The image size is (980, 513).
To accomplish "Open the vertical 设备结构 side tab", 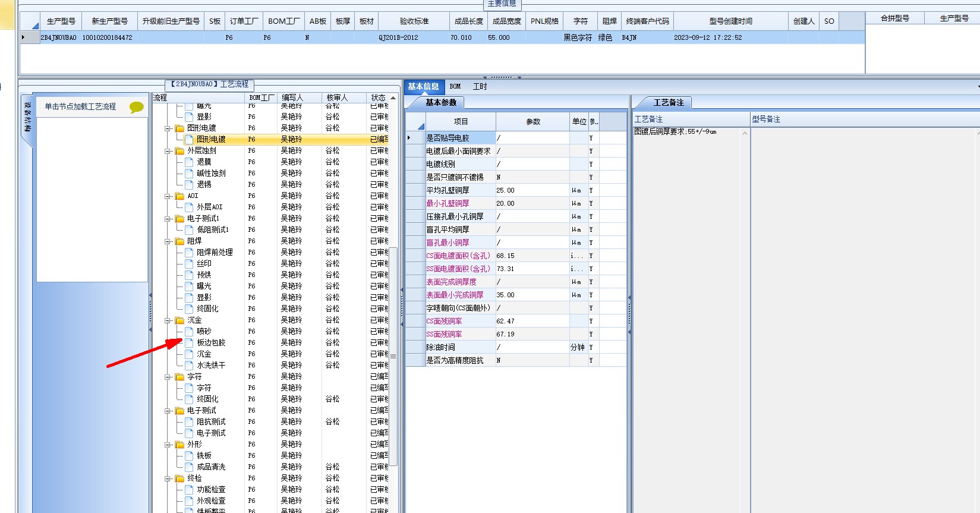I will [x=27, y=117].
